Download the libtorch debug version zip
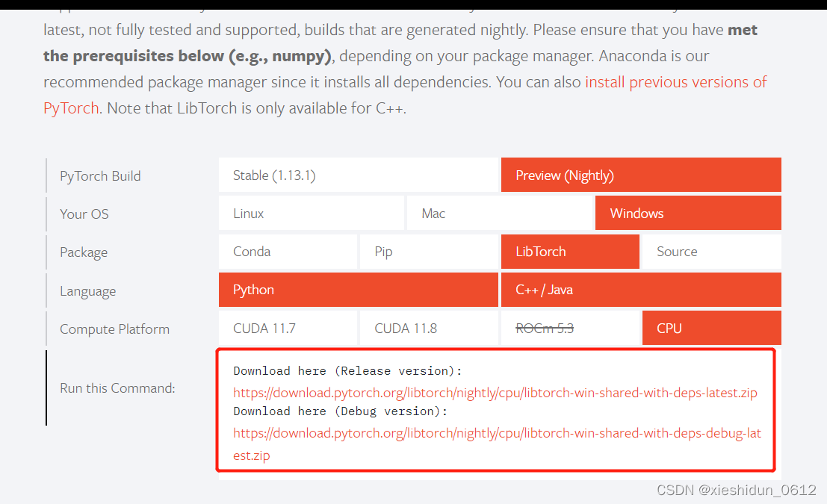Screen dimensions: 827x504 tap(497, 433)
